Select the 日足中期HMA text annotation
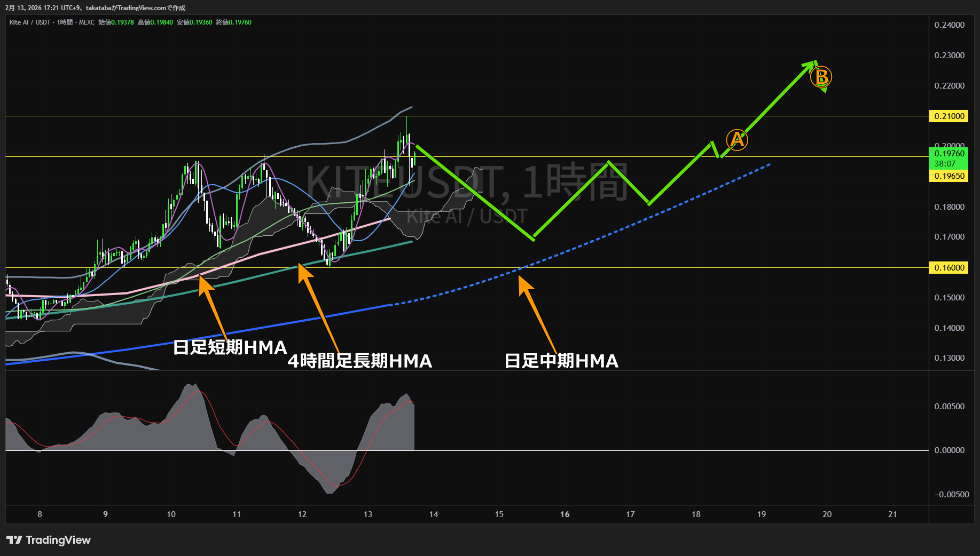Image resolution: width=980 pixels, height=556 pixels. pos(561,361)
